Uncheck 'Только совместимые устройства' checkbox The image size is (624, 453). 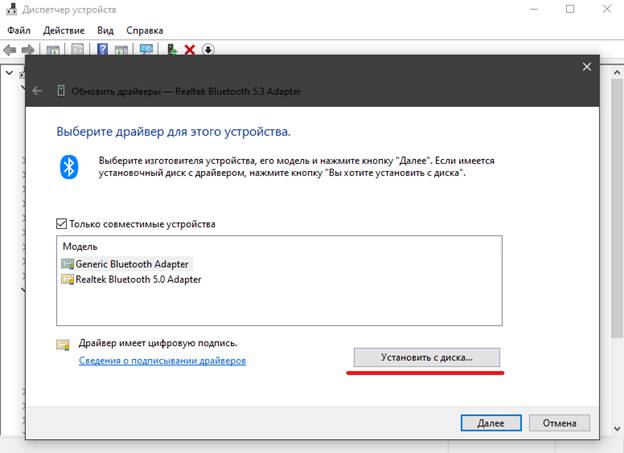(61, 224)
